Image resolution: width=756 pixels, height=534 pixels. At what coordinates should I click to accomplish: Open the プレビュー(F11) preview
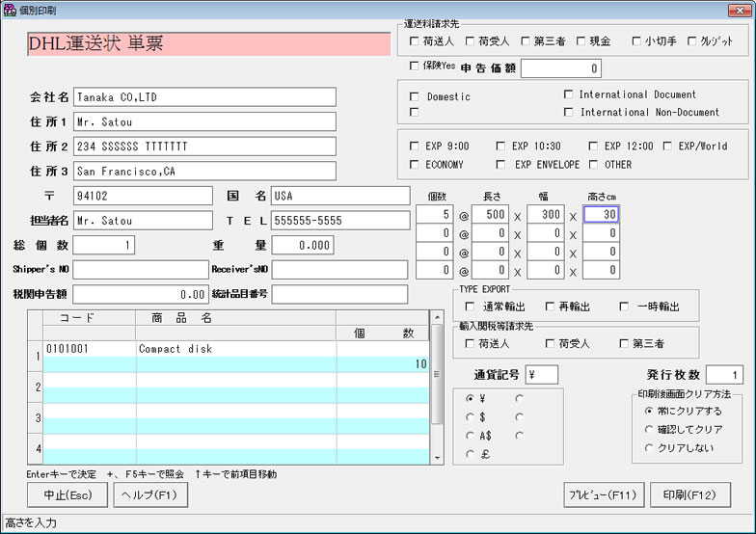pos(603,494)
